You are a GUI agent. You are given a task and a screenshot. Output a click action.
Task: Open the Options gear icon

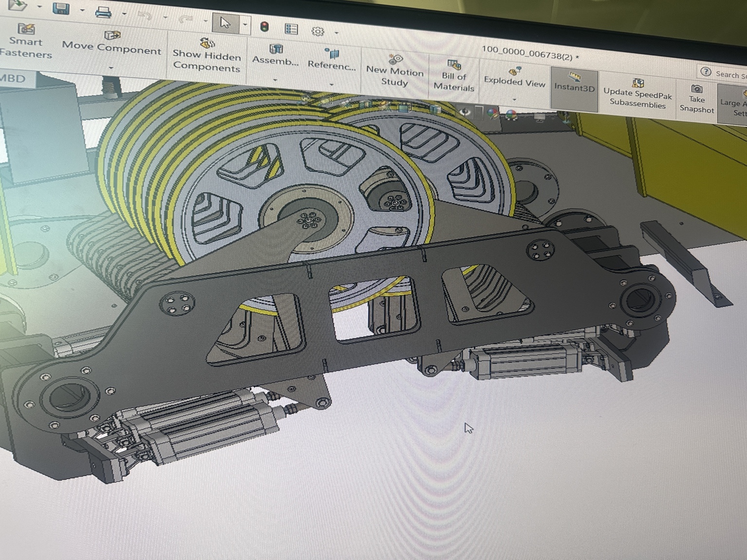[x=318, y=31]
